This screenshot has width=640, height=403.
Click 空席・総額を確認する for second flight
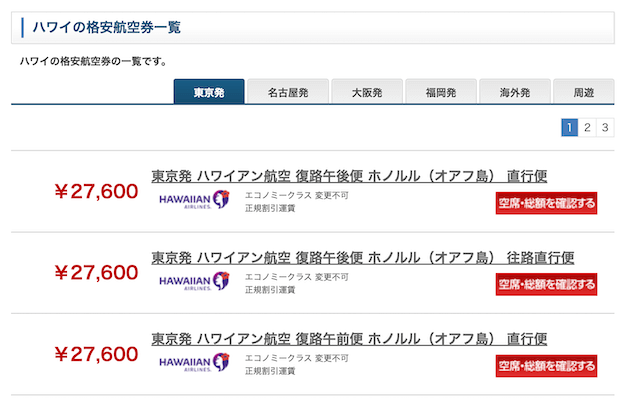[x=546, y=284]
